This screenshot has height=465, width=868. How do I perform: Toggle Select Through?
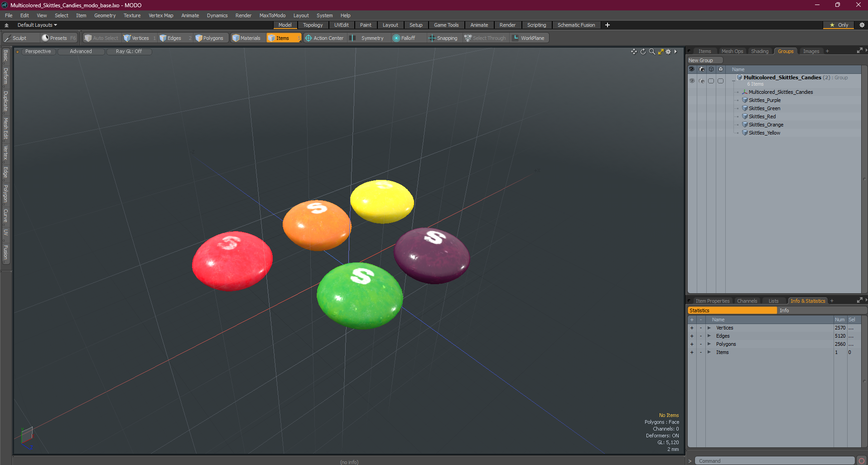(x=485, y=38)
